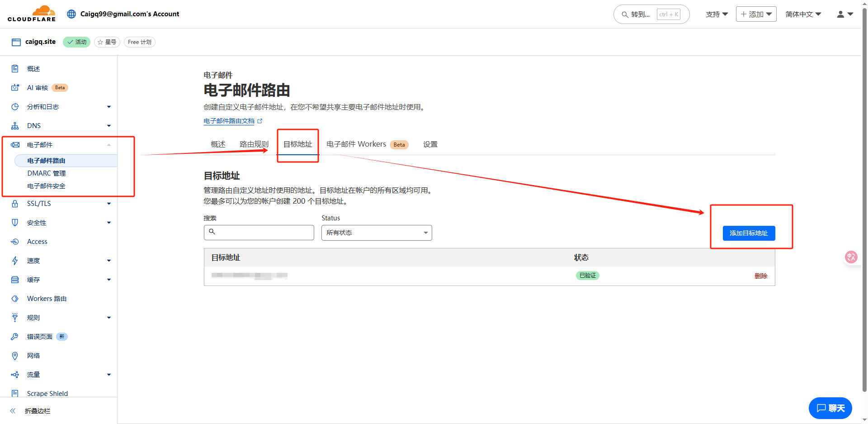This screenshot has height=424, width=868.
Task: Collapse sidebar with 折叠边栏 arrows
Action: click(x=13, y=411)
